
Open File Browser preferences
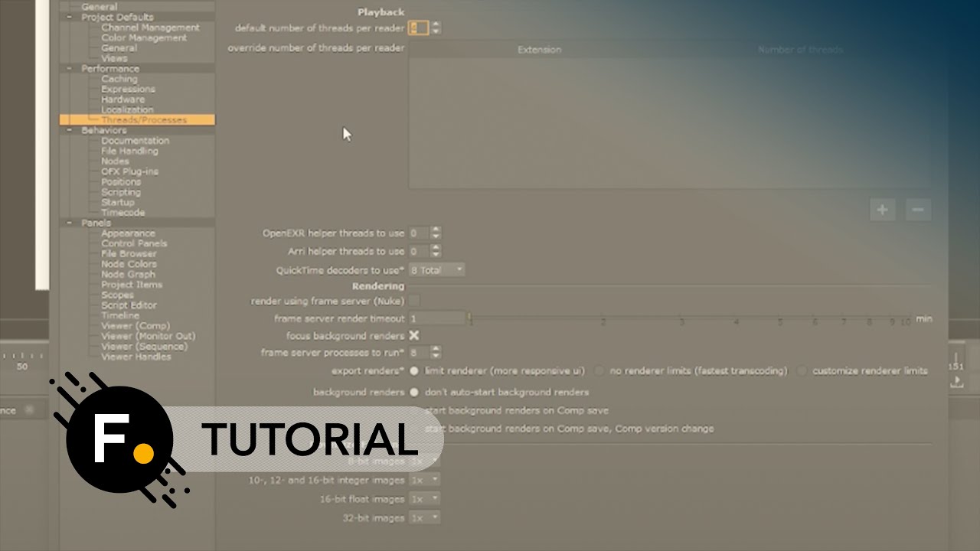point(129,253)
